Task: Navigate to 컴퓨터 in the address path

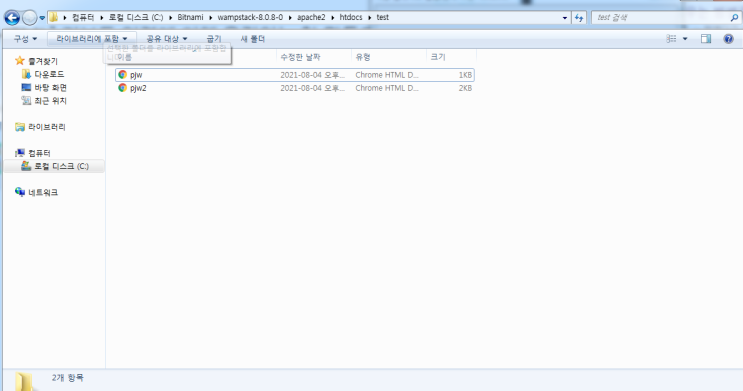Action: (83, 18)
